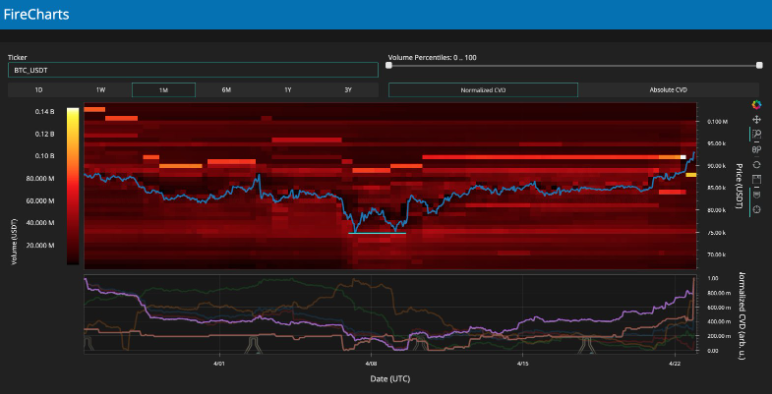The image size is (772, 394).
Task: Reset the chart view with the Reset icon
Action: 757,164
